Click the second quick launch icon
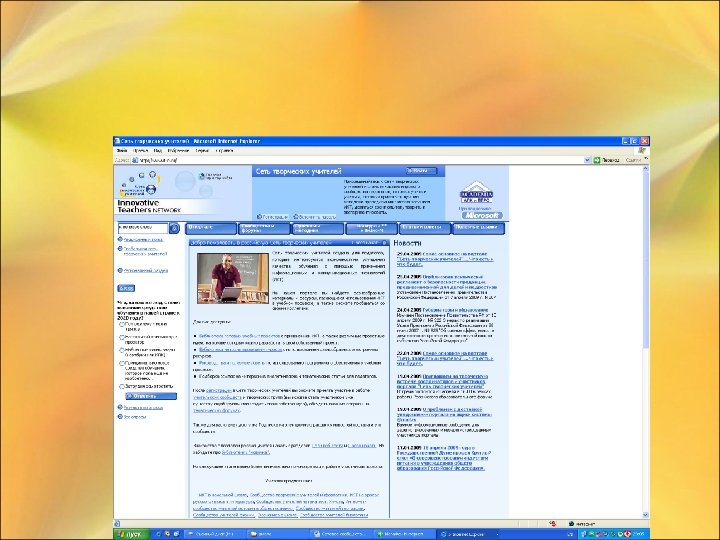The width and height of the screenshot is (720, 540). click(x=168, y=534)
